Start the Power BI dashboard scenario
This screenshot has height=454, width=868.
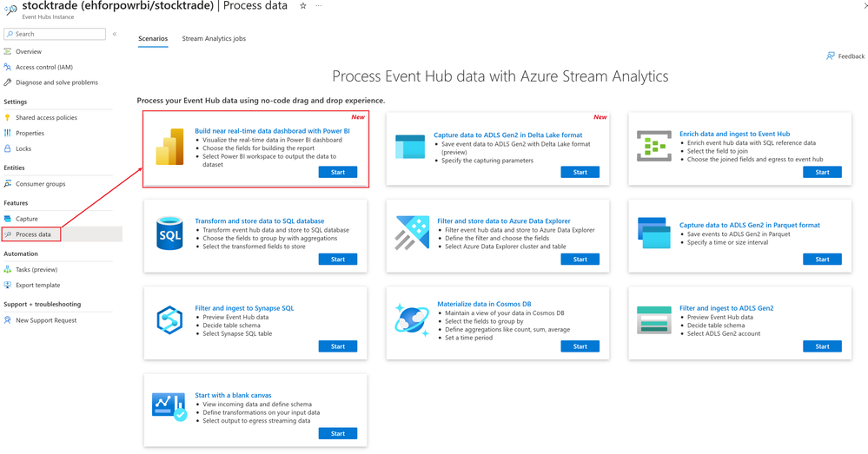(x=338, y=173)
